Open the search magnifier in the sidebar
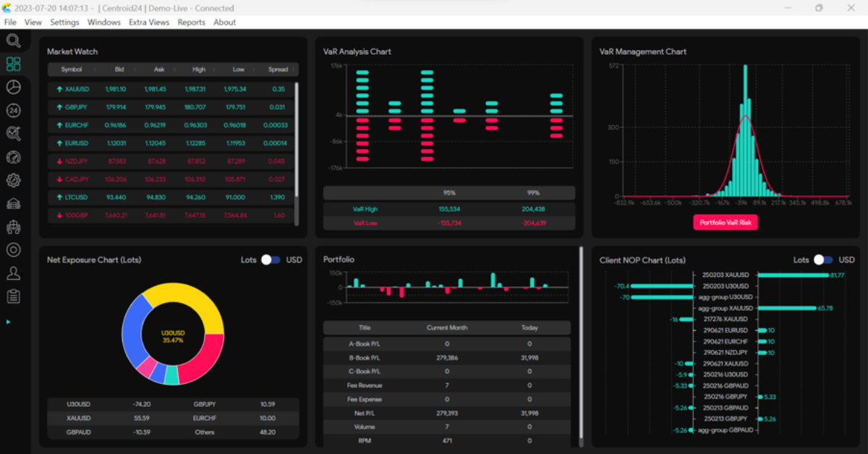The height and width of the screenshot is (454, 868). point(13,40)
